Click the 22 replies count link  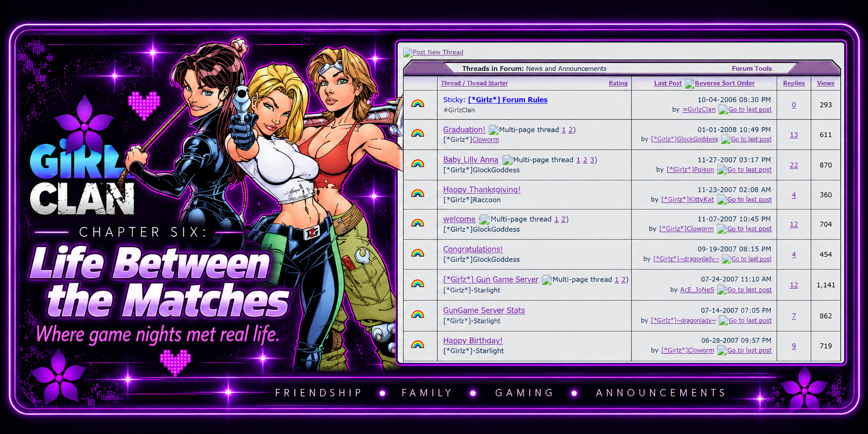[794, 165]
